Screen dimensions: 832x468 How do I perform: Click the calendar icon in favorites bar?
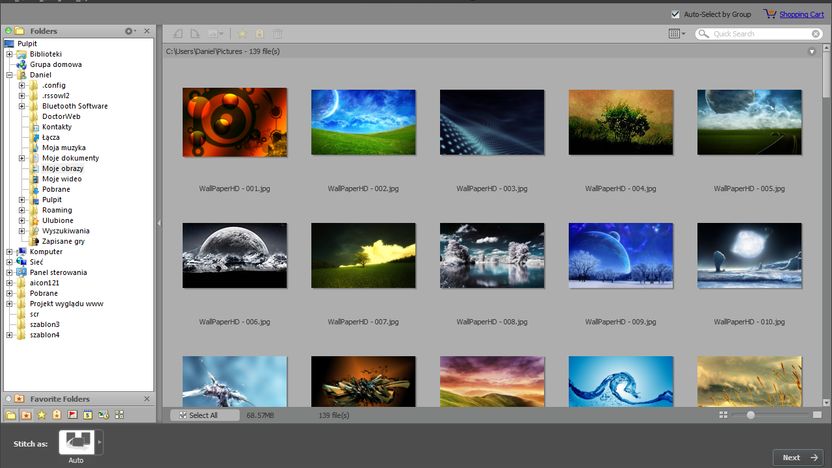[88, 415]
